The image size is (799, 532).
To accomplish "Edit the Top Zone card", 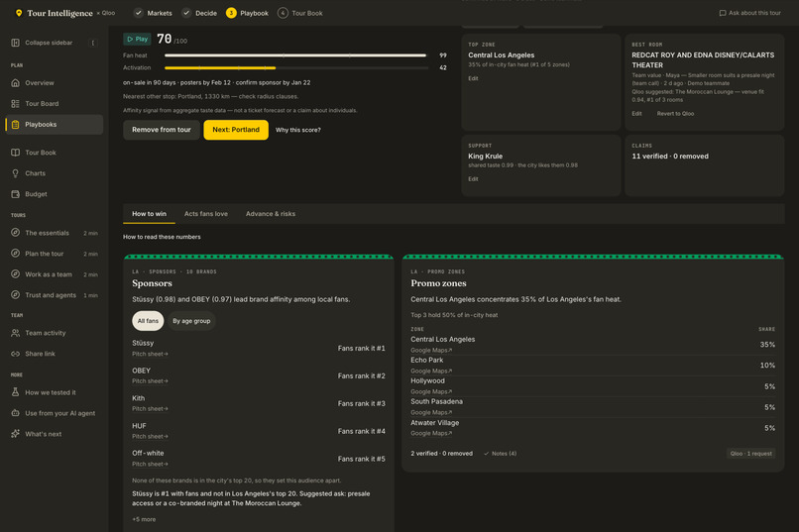I will click(x=474, y=78).
